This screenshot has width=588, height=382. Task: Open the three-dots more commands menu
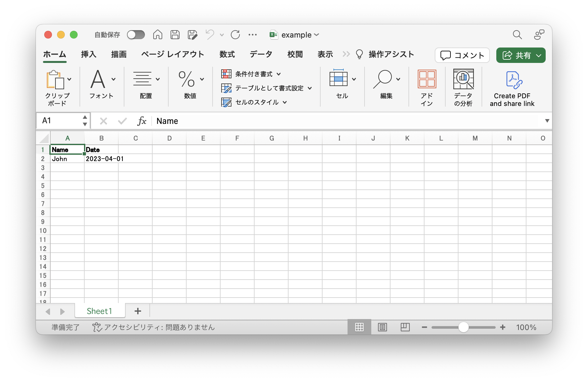pos(253,35)
